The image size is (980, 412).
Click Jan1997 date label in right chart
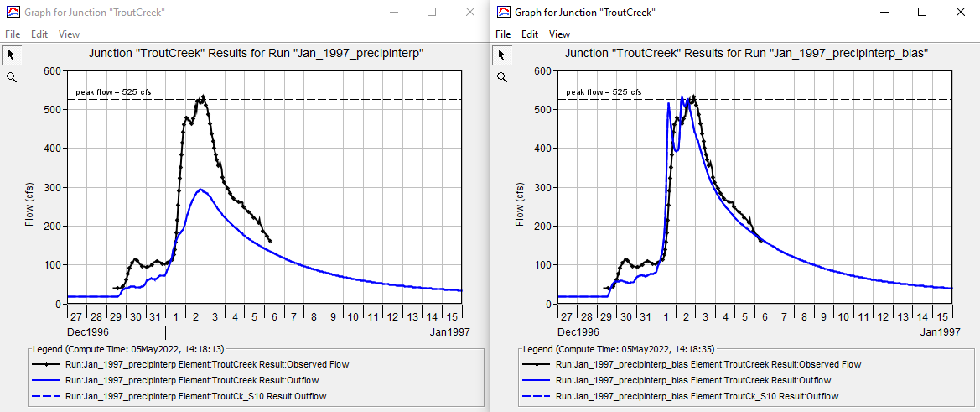(x=940, y=332)
